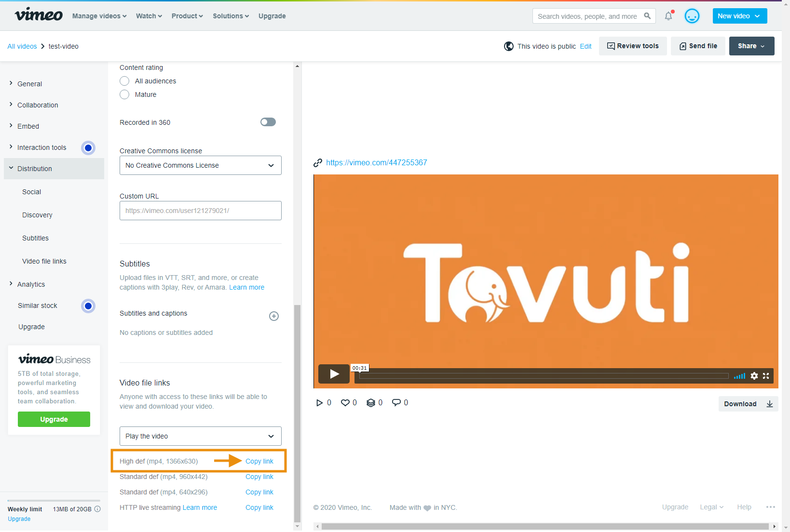Copy link for High def mp4
The image size is (790, 532).
click(x=259, y=461)
